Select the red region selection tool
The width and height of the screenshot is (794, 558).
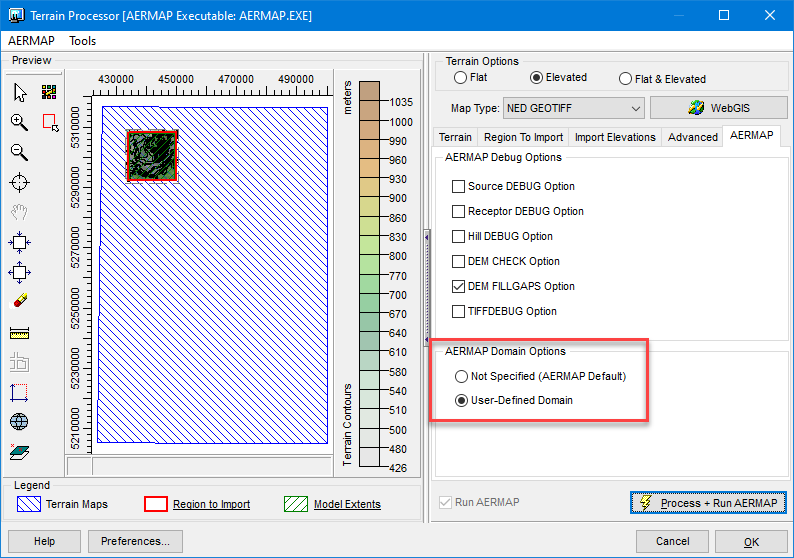coord(50,123)
